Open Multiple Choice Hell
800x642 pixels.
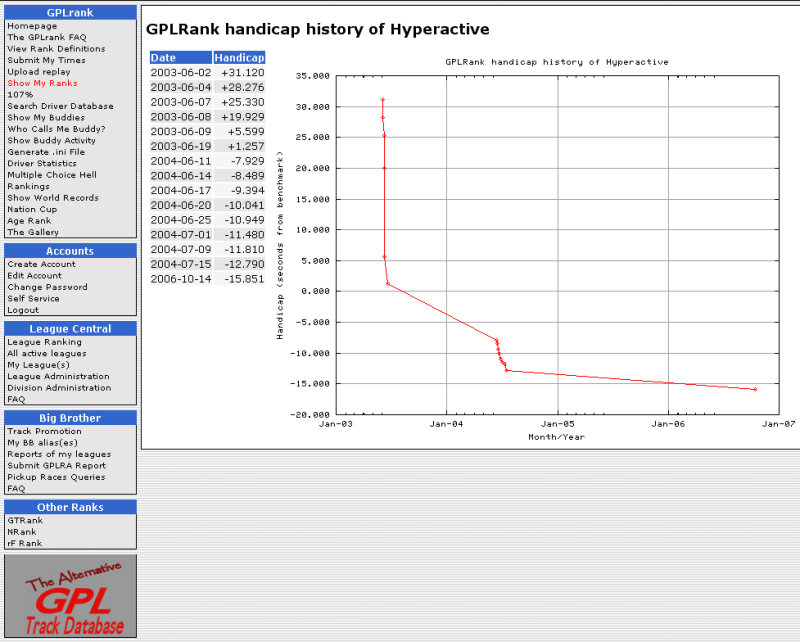point(52,175)
